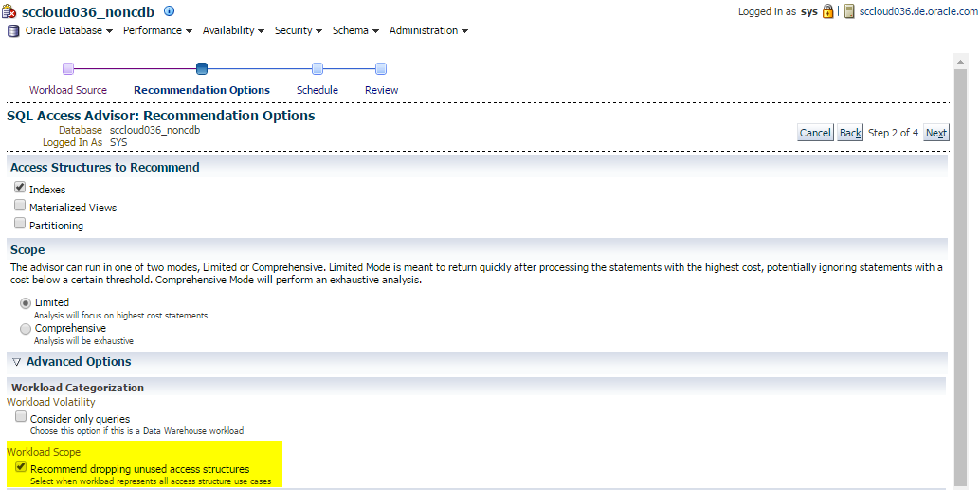
Task: Uncheck the Indexes checkbox
Action: pos(20,188)
